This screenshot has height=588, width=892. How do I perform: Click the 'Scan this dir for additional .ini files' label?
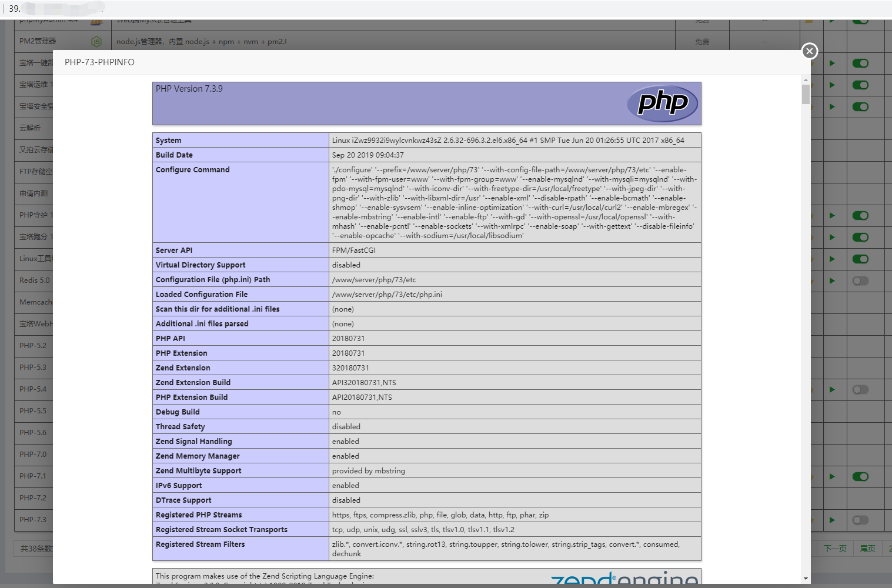[x=218, y=309]
